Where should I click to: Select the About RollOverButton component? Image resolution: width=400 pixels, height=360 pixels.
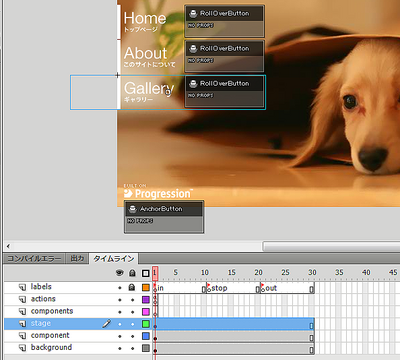tap(224, 56)
